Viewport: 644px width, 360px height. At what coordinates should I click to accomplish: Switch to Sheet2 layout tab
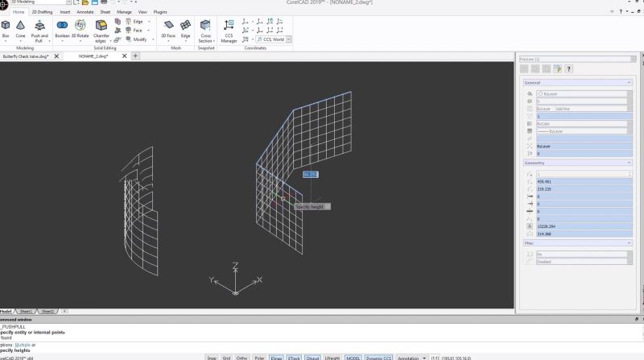(x=47, y=312)
